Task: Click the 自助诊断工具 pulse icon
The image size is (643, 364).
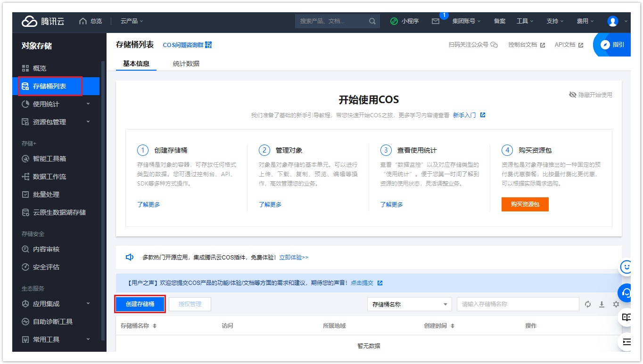Action: tap(25, 322)
